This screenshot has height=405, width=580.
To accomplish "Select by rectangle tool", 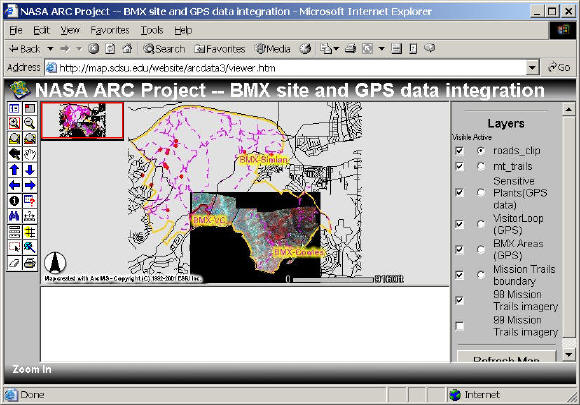I will [14, 247].
